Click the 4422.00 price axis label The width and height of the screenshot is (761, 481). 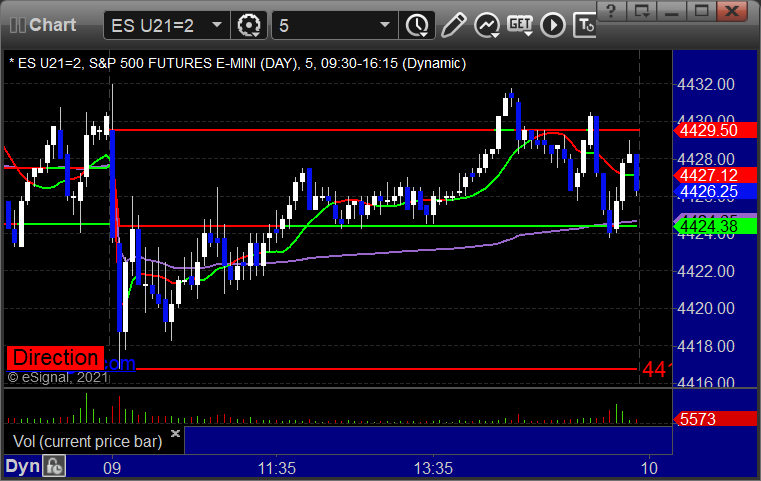(x=706, y=271)
